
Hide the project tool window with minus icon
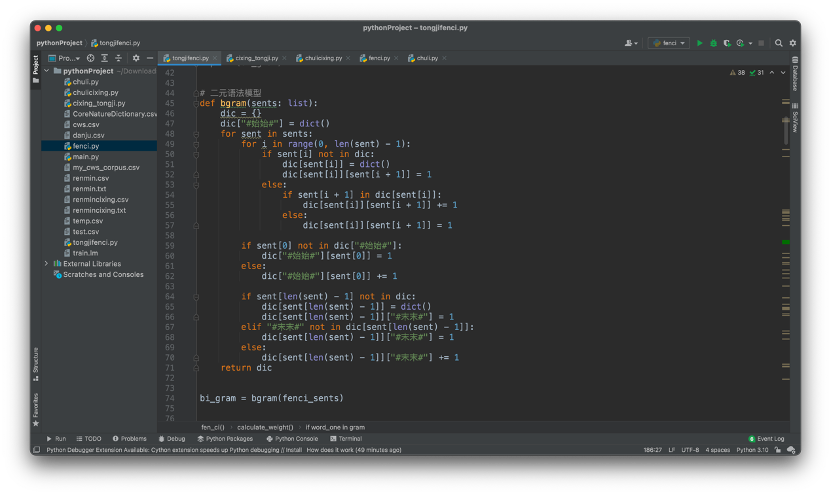pos(150,58)
